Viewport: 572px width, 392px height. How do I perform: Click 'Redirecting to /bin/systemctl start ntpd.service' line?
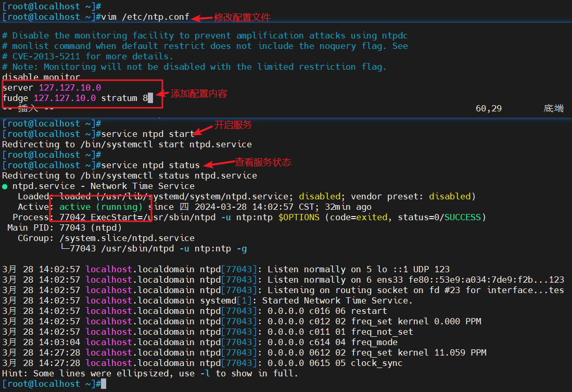(127, 145)
